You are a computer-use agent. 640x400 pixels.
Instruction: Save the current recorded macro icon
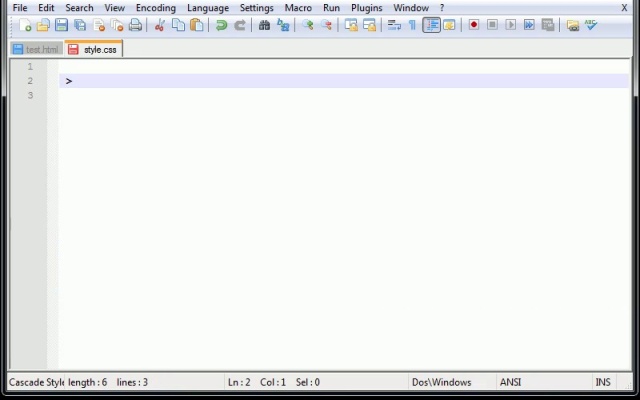point(548,25)
